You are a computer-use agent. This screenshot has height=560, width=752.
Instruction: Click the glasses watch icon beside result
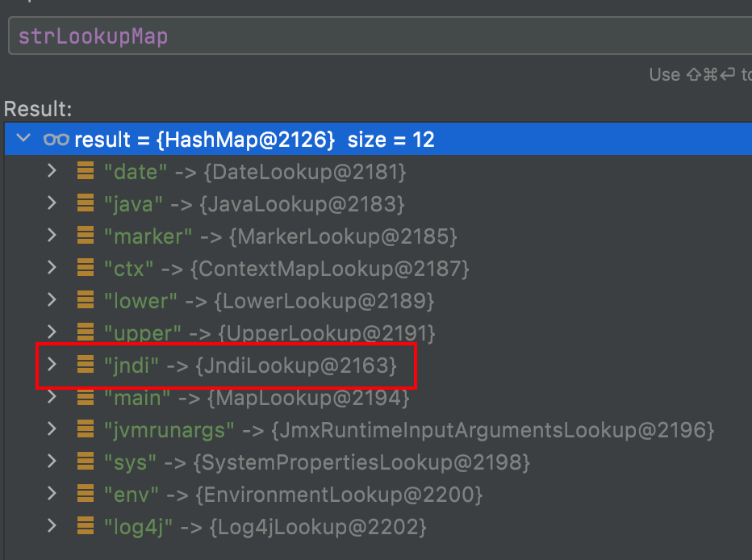click(x=56, y=140)
